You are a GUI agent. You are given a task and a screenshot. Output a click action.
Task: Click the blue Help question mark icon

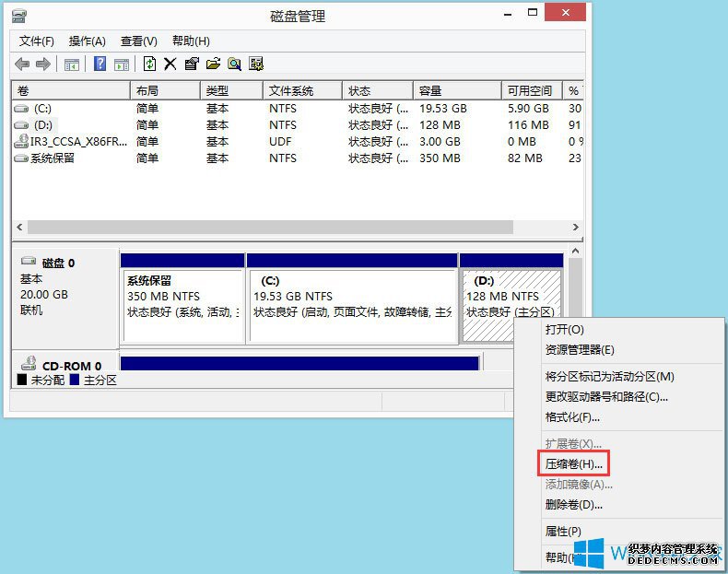100,64
